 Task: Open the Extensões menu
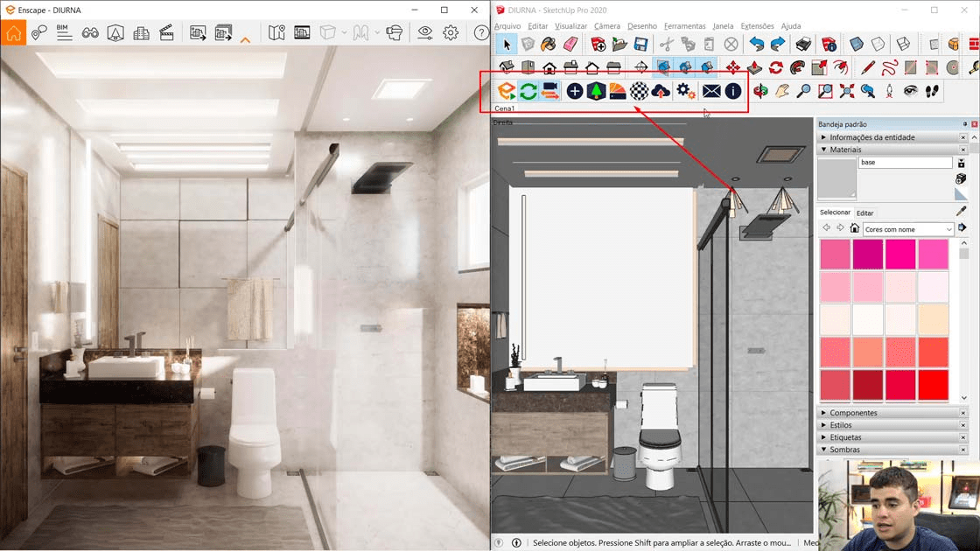757,26
